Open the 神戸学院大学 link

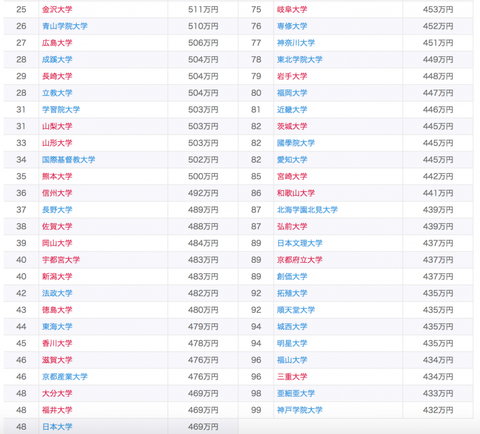tap(300, 410)
